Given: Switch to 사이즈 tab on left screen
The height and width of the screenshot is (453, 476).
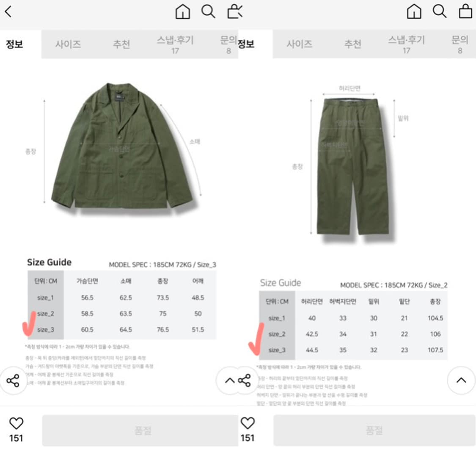Looking at the screenshot, I should point(68,44).
